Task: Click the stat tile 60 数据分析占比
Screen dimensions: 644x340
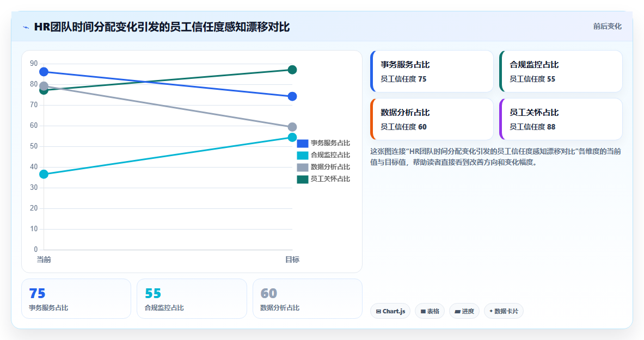Action: click(307, 299)
